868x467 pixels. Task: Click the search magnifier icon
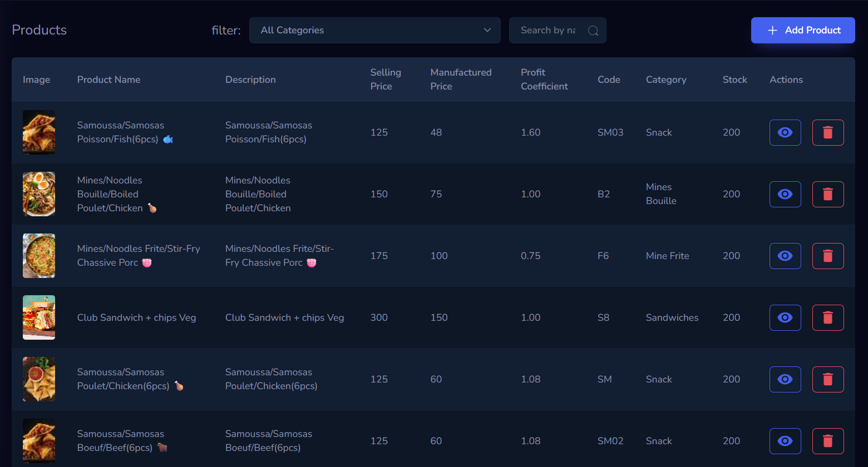click(592, 30)
